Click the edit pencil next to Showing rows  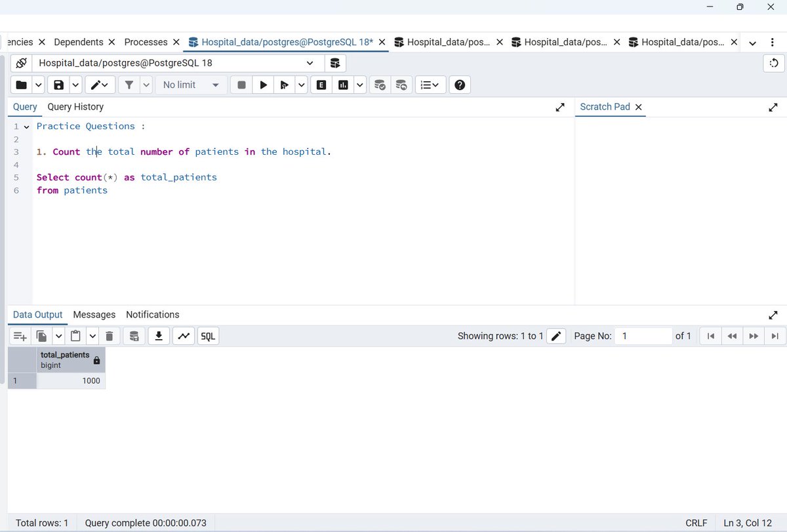coord(556,337)
